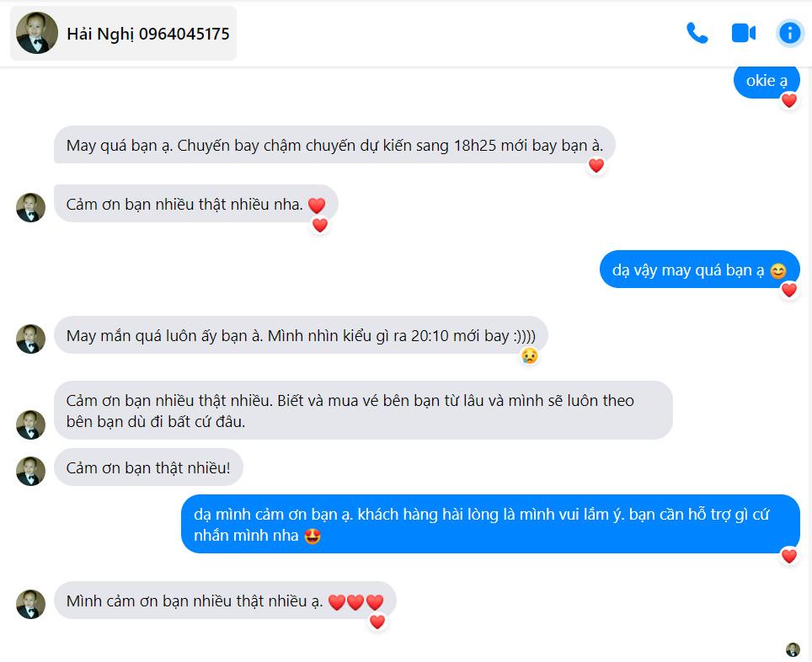
Task: Click heart reaction on 'dạ vậy may quá' message
Action: pos(788,290)
